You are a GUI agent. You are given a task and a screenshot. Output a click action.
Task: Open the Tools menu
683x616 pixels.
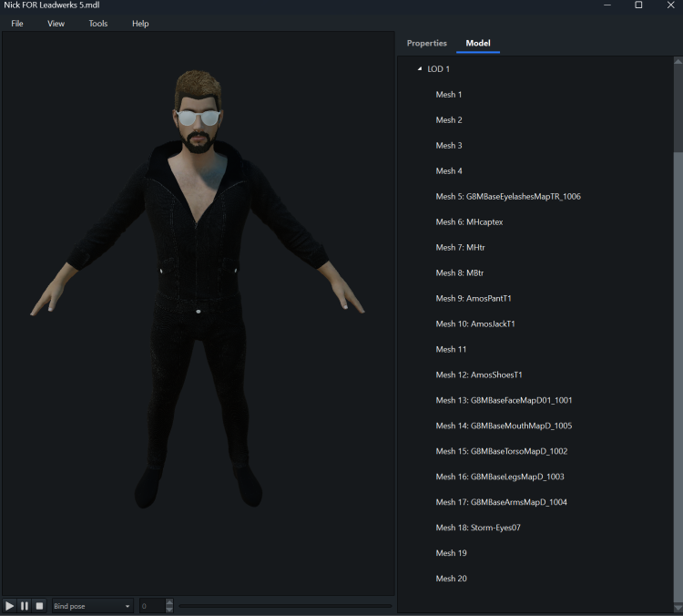click(97, 24)
